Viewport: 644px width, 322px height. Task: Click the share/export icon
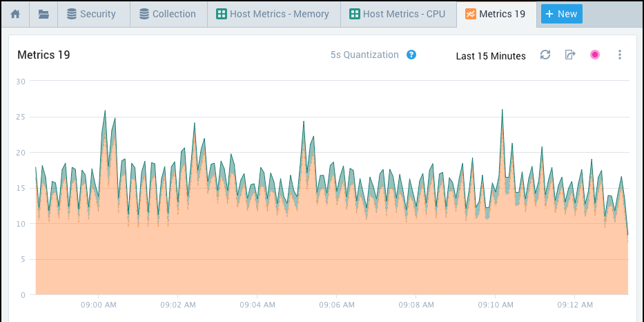pos(570,55)
